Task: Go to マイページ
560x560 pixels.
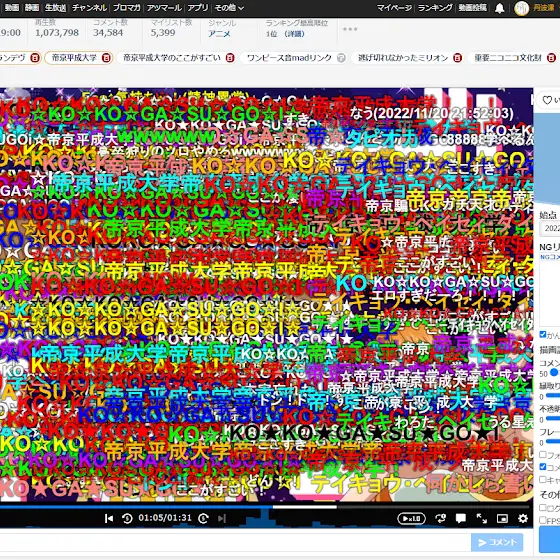Action: [394, 8]
